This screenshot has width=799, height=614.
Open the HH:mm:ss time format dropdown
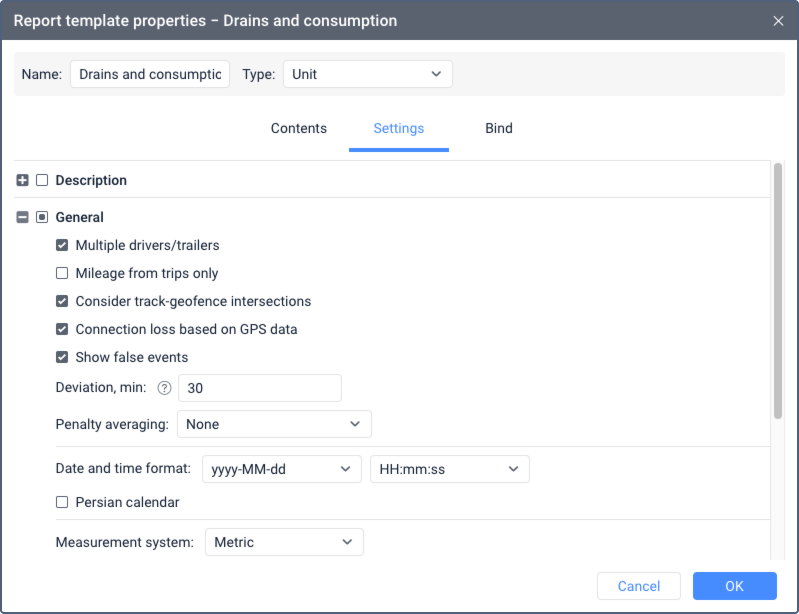tap(449, 469)
